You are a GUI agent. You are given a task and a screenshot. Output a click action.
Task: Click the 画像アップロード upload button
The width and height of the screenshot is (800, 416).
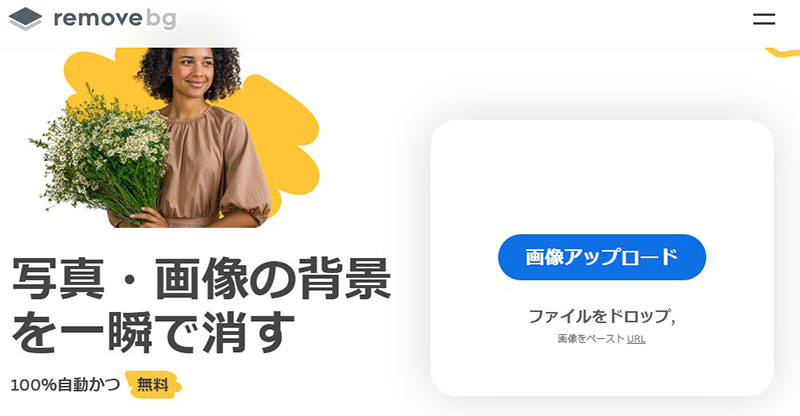pos(602,257)
